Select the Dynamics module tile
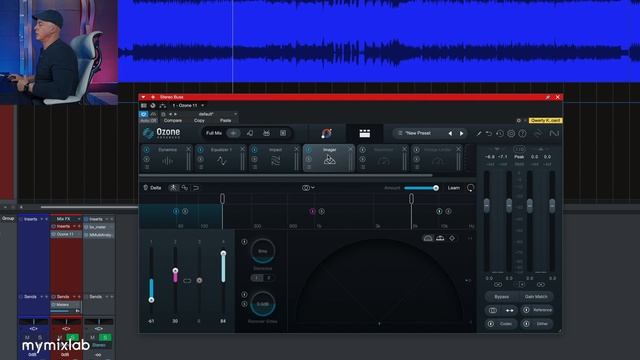 point(167,158)
